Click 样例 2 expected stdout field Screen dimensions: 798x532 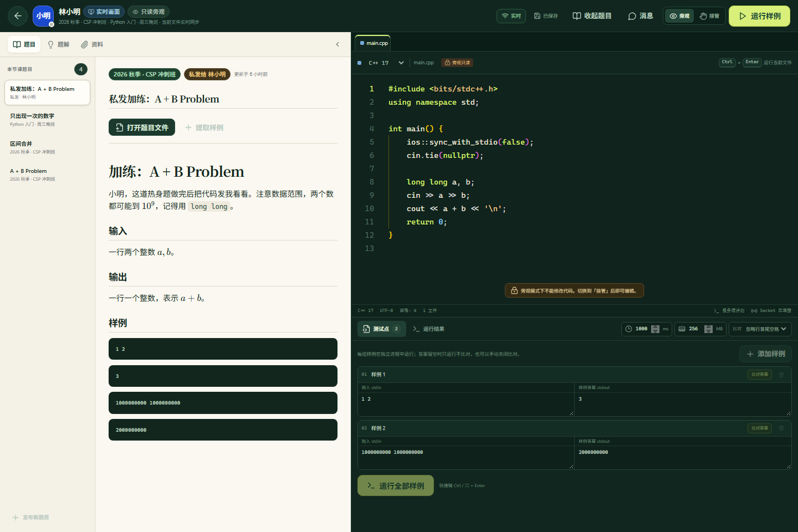tap(683, 458)
